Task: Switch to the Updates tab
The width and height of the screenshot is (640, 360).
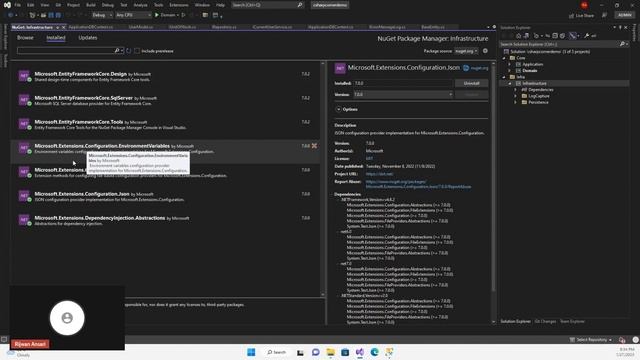Action: point(88,38)
